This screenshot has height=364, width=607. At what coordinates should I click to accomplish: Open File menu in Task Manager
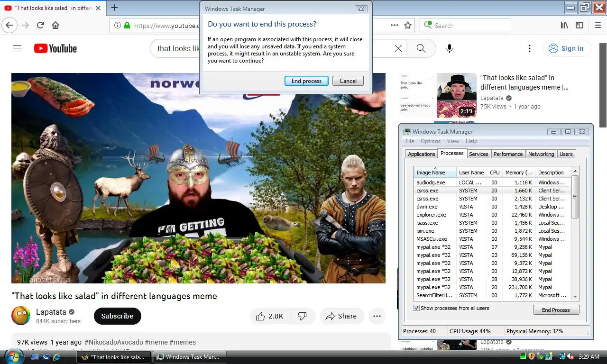pos(410,141)
